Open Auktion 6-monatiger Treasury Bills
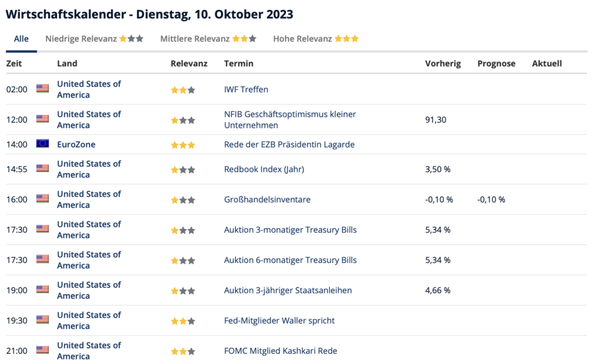 pyautogui.click(x=290, y=260)
